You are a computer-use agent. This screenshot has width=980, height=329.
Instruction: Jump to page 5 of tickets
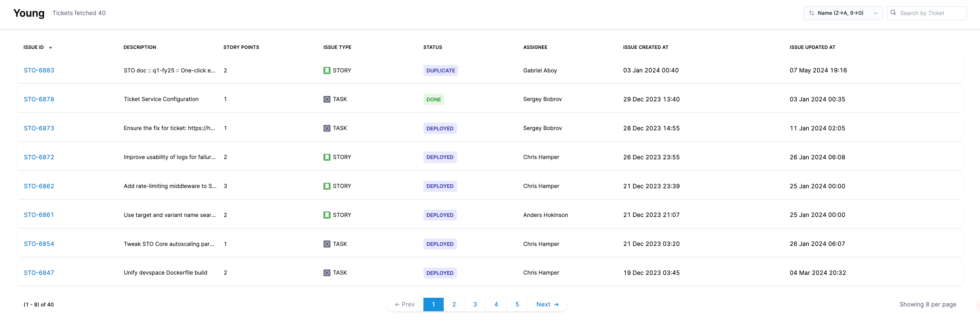coord(517,304)
